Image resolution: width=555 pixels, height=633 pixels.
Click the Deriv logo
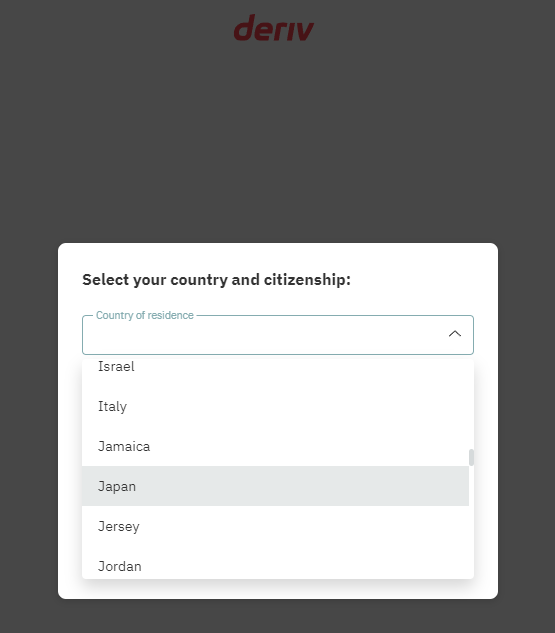[x=274, y=28]
